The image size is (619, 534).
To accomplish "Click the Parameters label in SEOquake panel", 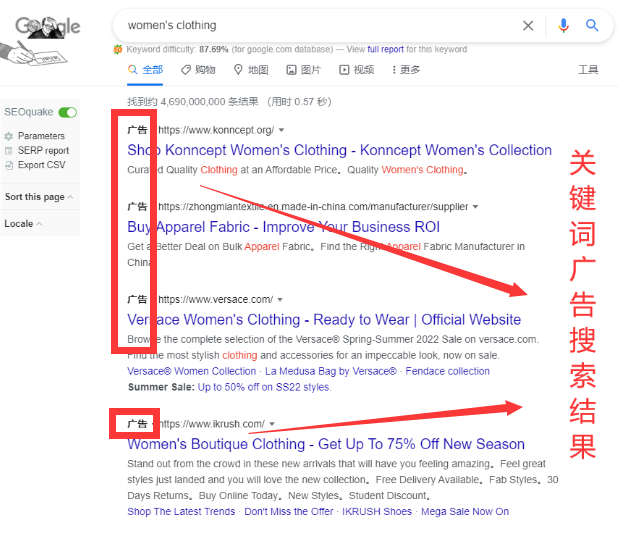I will click(x=41, y=136).
